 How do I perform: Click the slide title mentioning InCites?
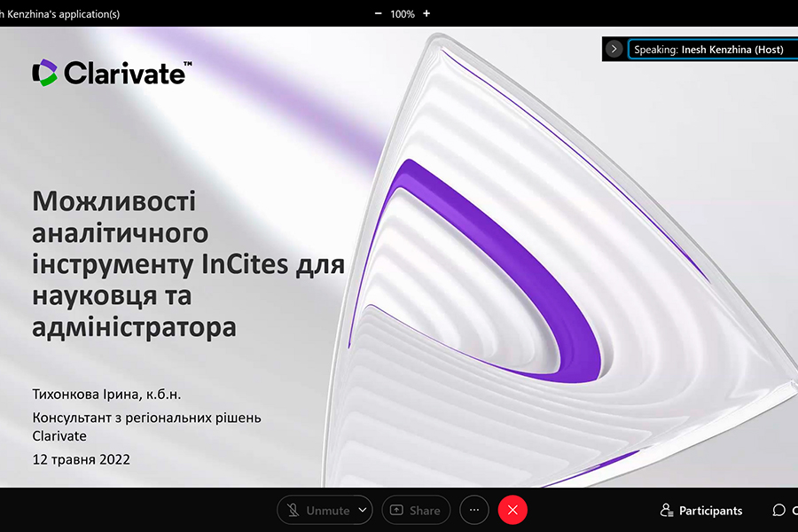coord(188,264)
